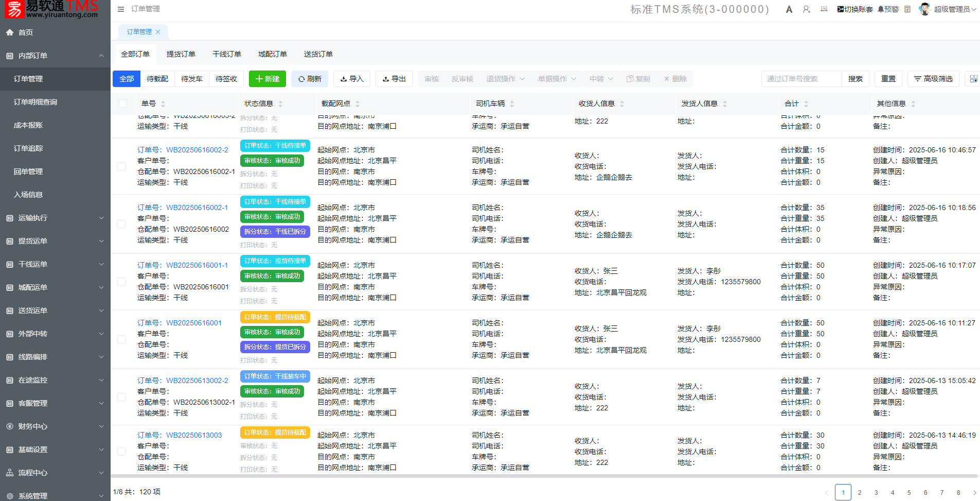Sort by 发货人信息 column sort arrows
980x501 pixels.
725,104
